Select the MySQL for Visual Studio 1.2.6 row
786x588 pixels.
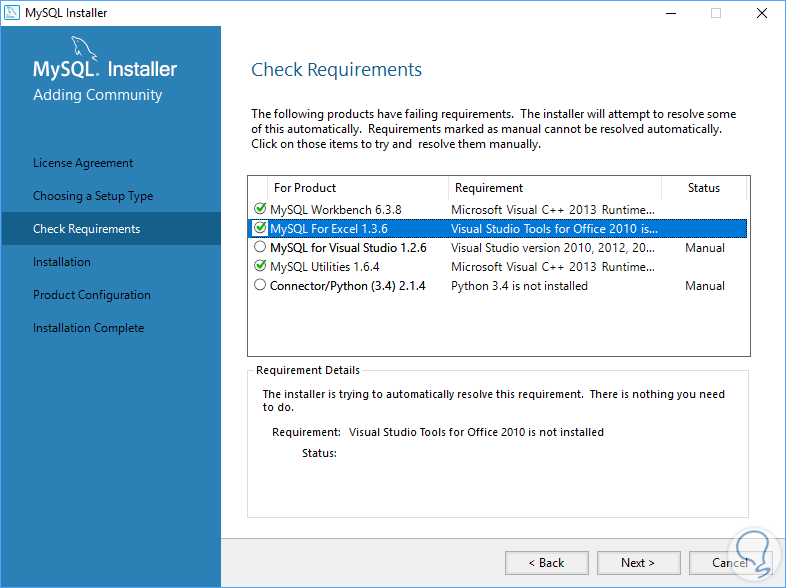tap(497, 248)
